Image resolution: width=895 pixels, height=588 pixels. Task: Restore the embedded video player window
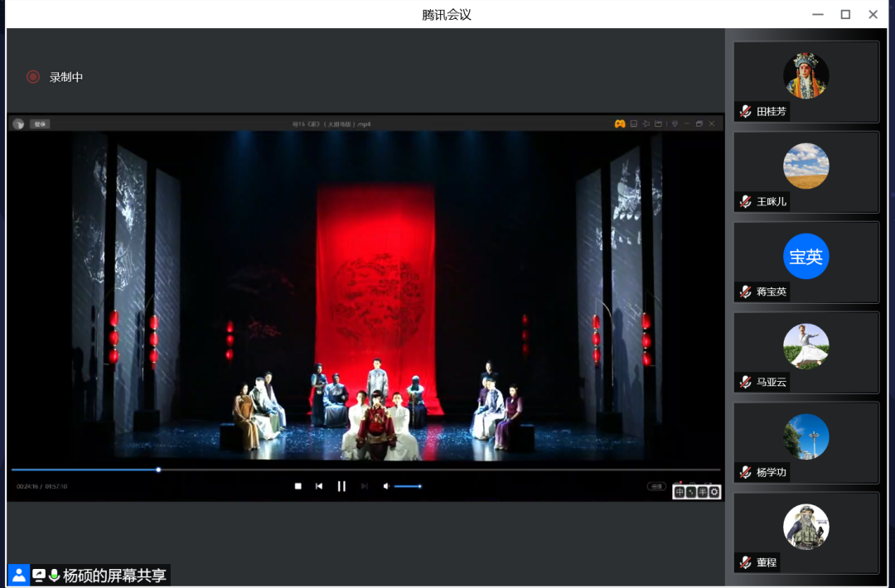pos(699,123)
